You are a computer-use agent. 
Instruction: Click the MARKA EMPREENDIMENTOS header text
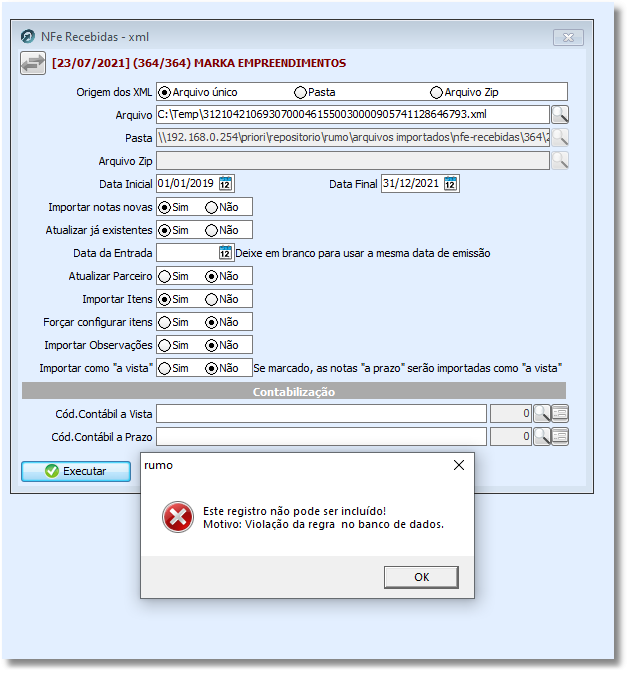pyautogui.click(x=270, y=63)
